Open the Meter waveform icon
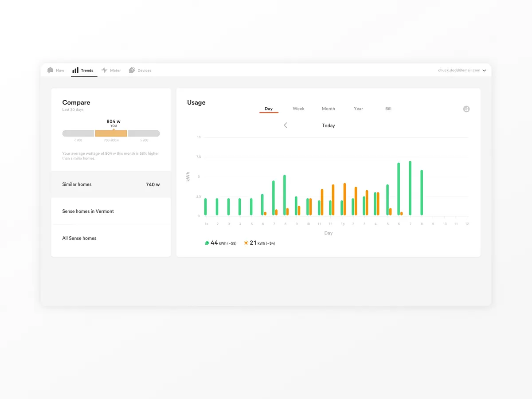Image resolution: width=532 pixels, height=399 pixels. coord(104,70)
